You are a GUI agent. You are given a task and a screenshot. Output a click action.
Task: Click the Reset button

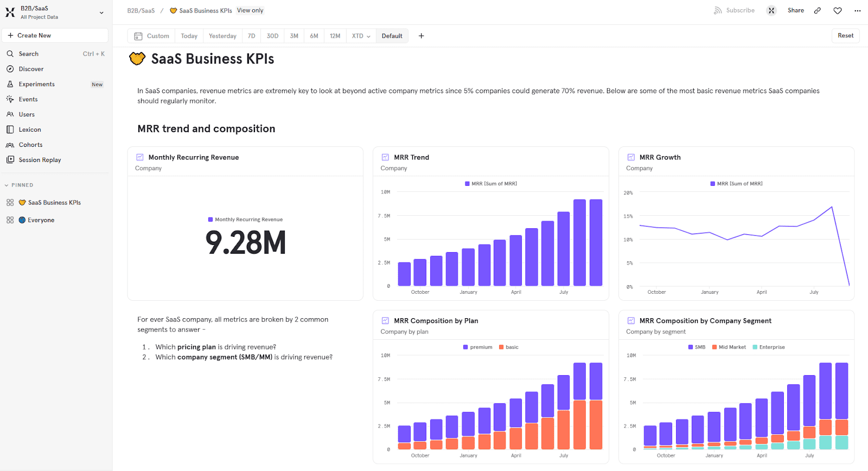pos(845,36)
